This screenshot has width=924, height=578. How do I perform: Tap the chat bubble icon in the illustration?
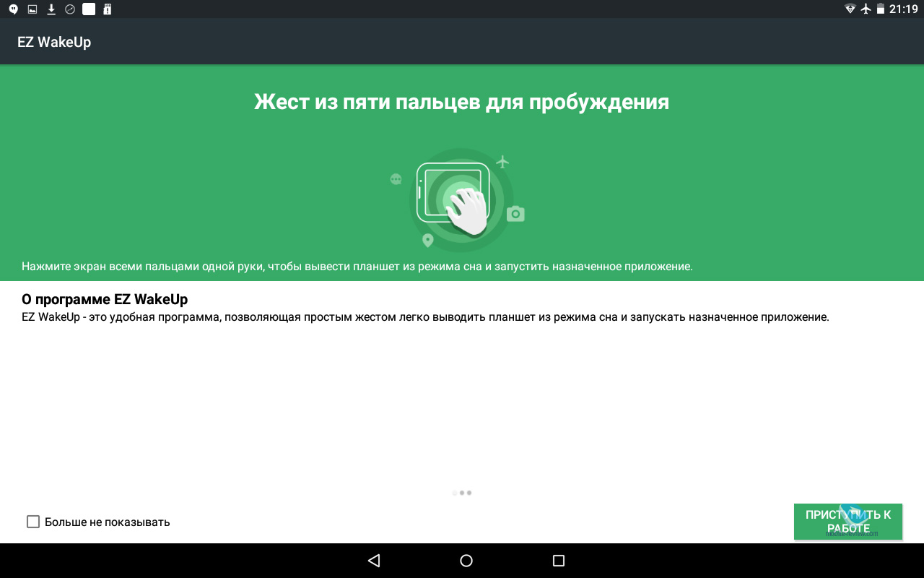pos(396,179)
